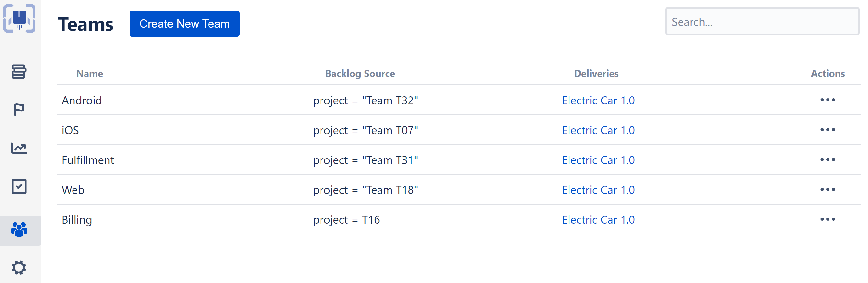Open the chart reports icon in sidebar
The height and width of the screenshot is (283, 868).
tap(19, 148)
